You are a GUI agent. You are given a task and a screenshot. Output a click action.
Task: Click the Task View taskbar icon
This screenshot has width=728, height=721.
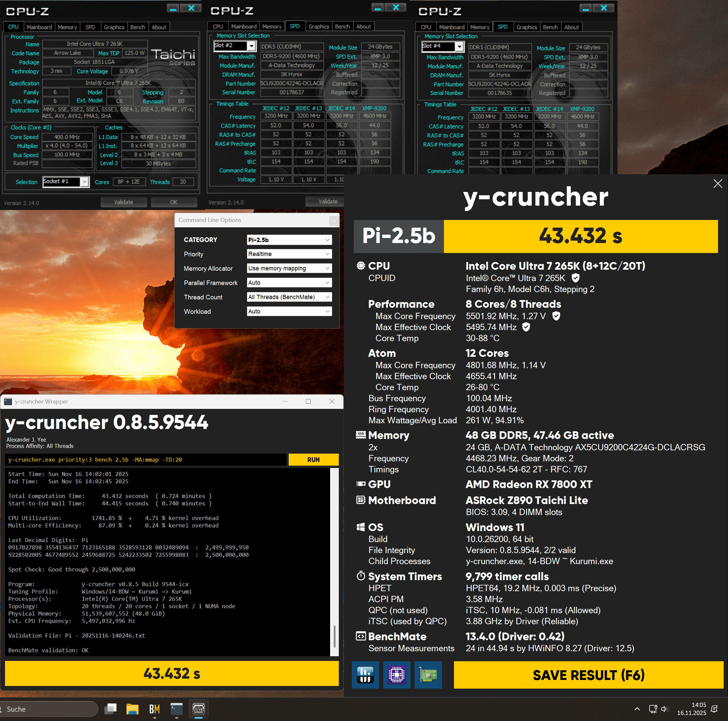click(110, 709)
